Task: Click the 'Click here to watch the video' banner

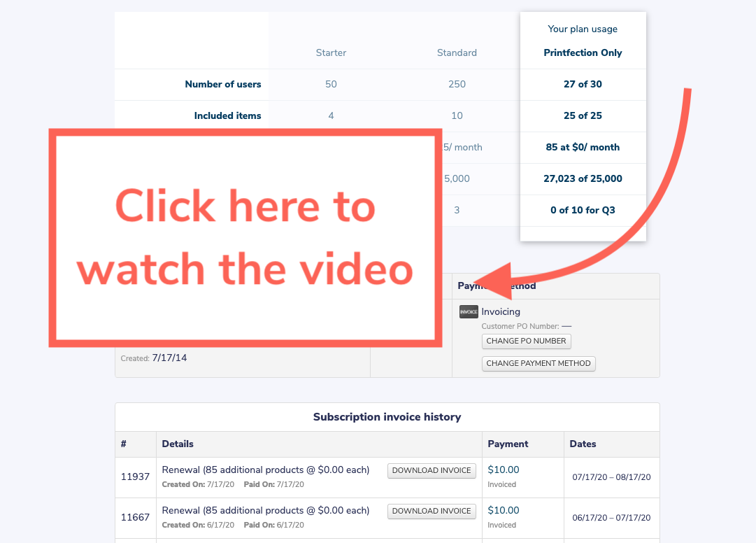Action: click(245, 238)
